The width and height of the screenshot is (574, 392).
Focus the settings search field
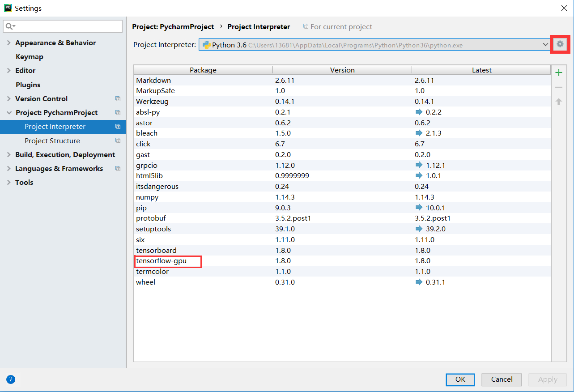[63, 26]
